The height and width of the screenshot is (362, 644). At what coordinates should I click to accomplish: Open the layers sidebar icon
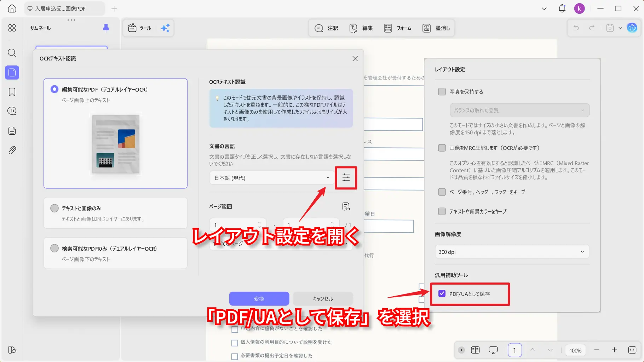pos(12,131)
